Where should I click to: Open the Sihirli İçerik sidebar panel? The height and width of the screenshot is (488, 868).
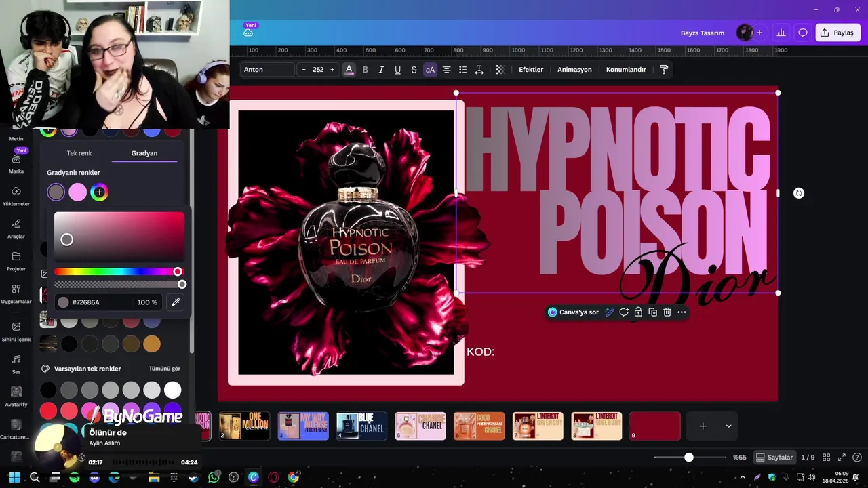[16, 331]
